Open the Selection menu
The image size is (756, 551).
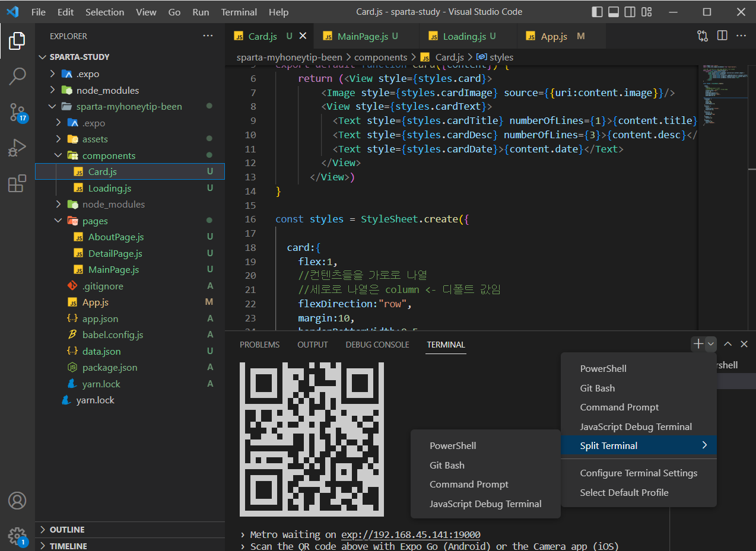(105, 12)
